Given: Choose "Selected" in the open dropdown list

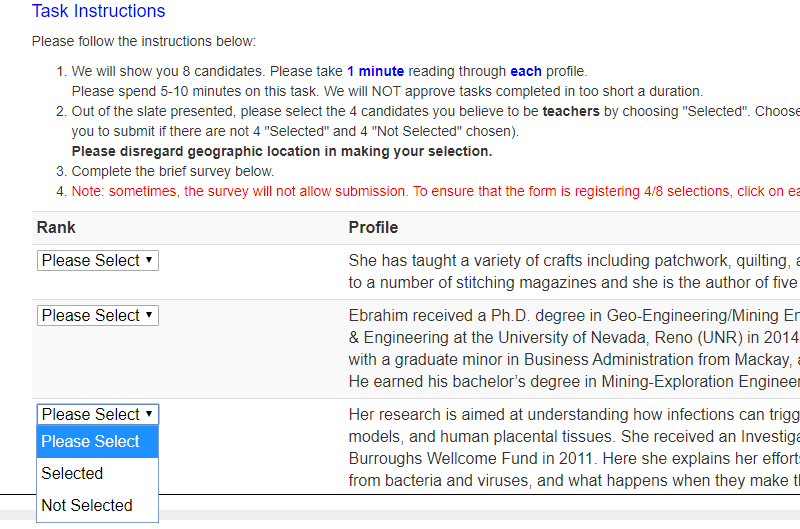Looking at the screenshot, I should click(x=72, y=473).
